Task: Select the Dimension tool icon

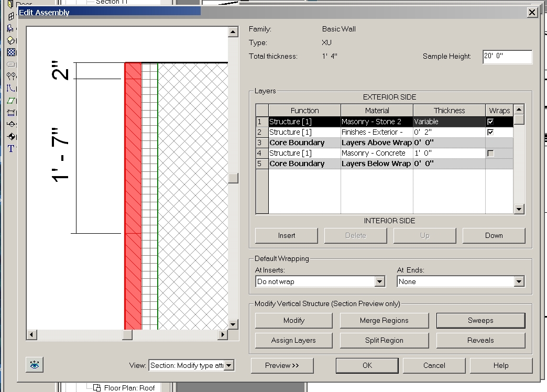Action: coord(11,112)
